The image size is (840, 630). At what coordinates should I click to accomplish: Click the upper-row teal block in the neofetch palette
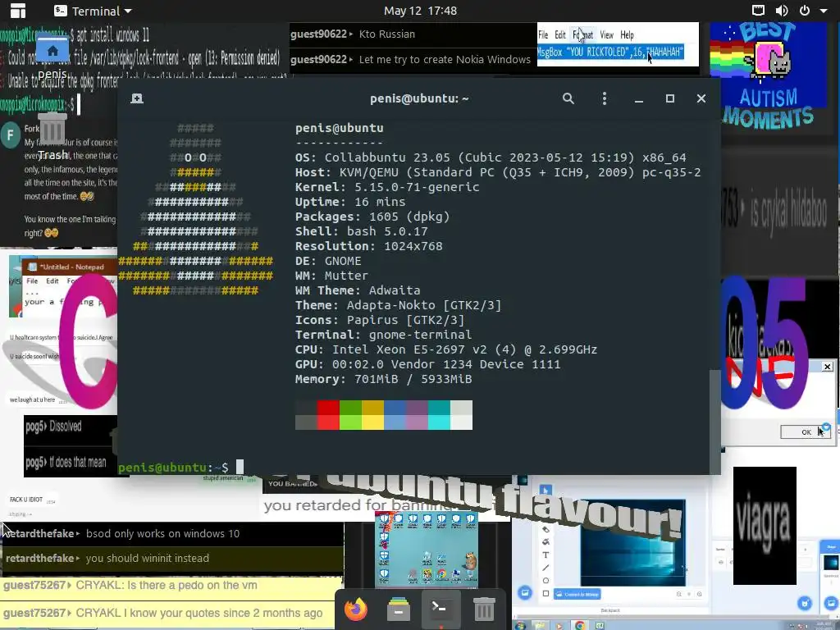click(440, 408)
